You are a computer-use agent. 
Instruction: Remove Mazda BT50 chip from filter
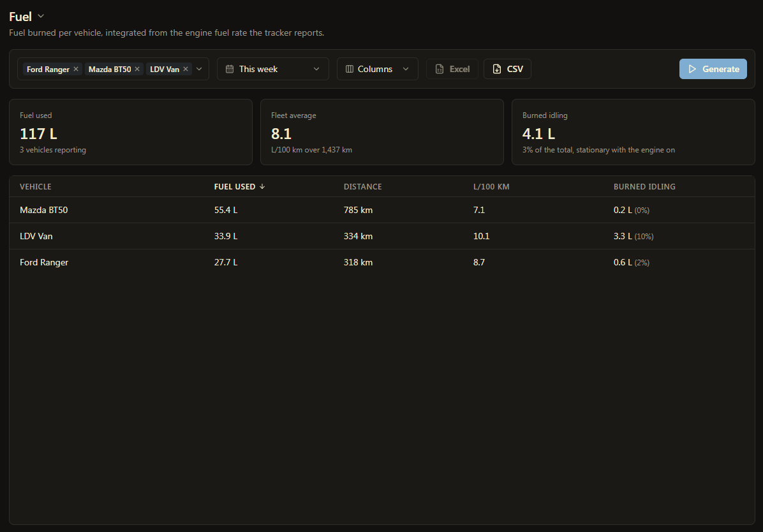(x=137, y=69)
